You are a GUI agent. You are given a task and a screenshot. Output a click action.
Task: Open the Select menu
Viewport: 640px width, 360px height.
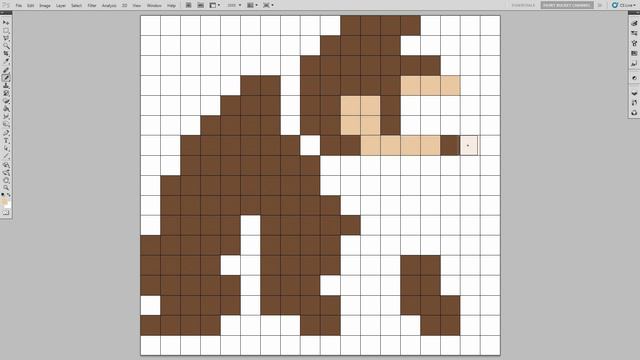pyautogui.click(x=76, y=6)
